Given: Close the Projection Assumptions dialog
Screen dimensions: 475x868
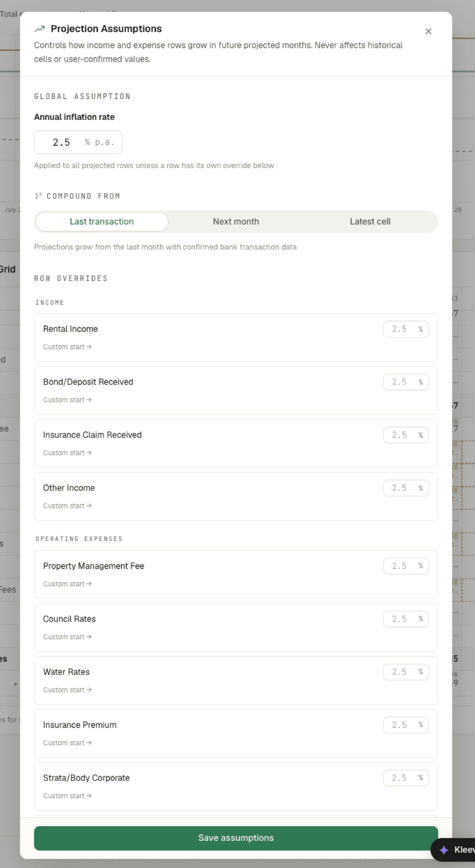Looking at the screenshot, I should 428,31.
